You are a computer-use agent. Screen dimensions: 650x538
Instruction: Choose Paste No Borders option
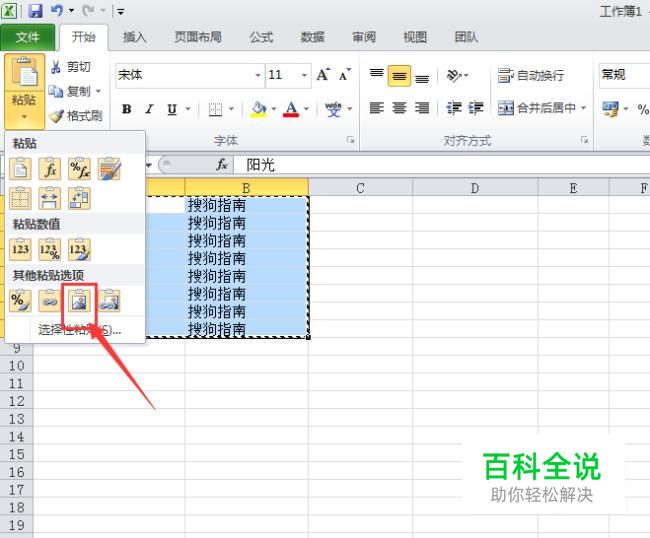20,199
